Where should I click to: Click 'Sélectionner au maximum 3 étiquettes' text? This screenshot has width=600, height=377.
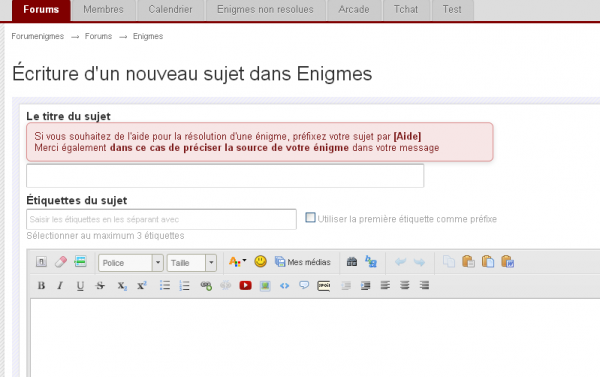coord(105,236)
